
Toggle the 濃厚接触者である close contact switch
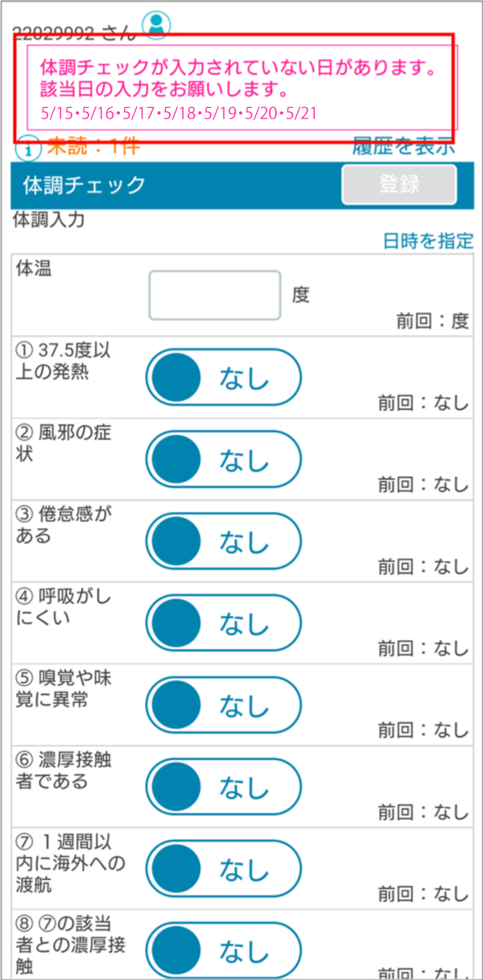pos(223,788)
